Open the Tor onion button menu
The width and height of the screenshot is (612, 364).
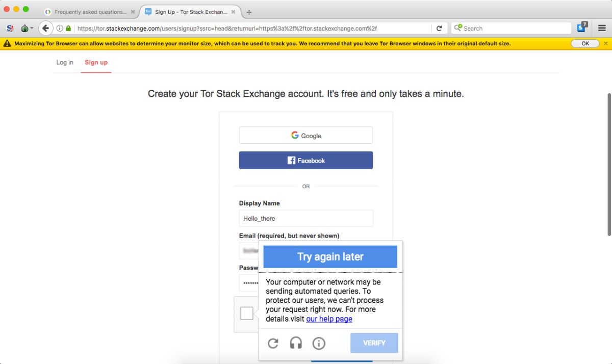coord(27,29)
